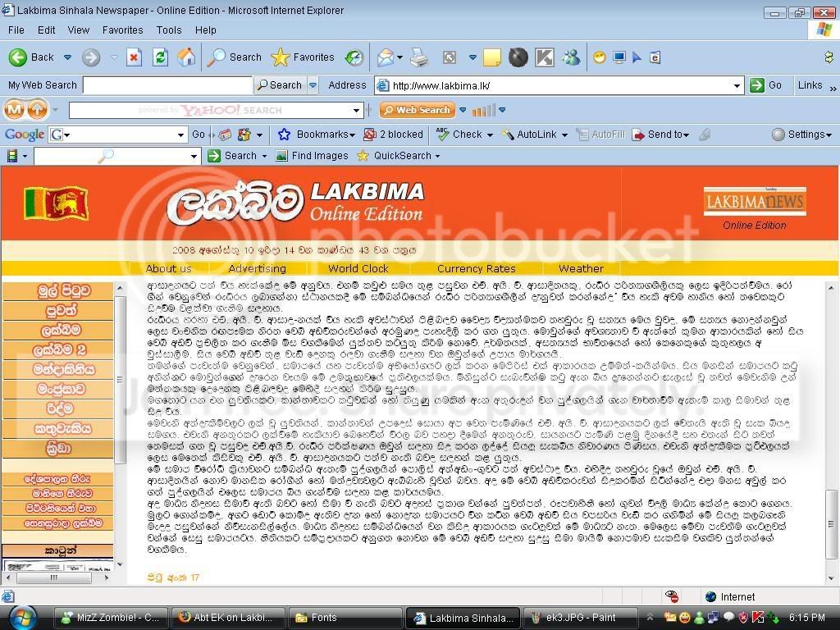Open My Web Search button dropdown arrow

pos(313,85)
